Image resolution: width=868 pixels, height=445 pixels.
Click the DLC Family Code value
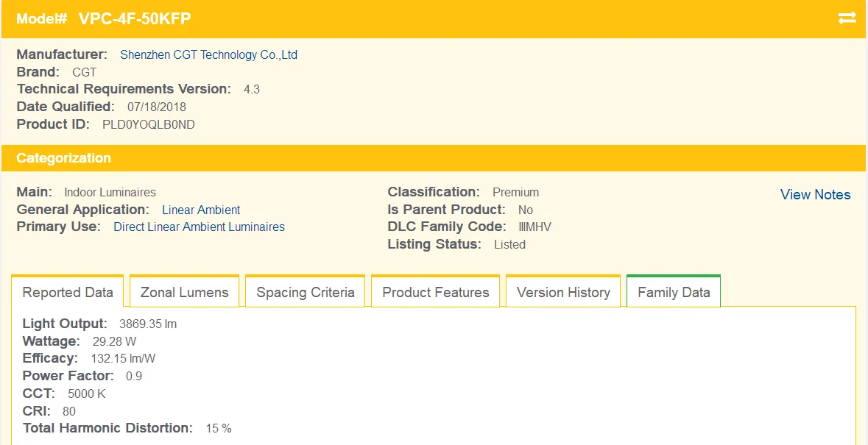(x=534, y=227)
